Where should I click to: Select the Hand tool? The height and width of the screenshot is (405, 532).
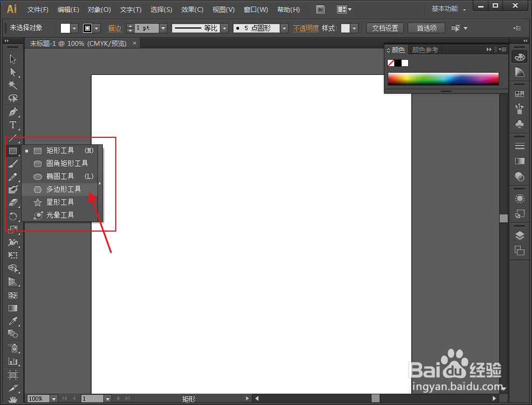(13, 399)
